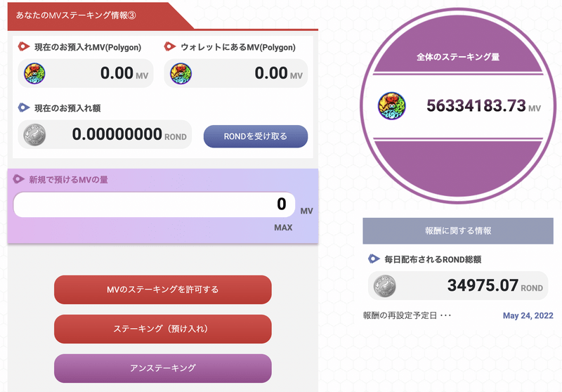
Task: Click ROND coin icon beside daily distribution total
Action: tap(384, 285)
